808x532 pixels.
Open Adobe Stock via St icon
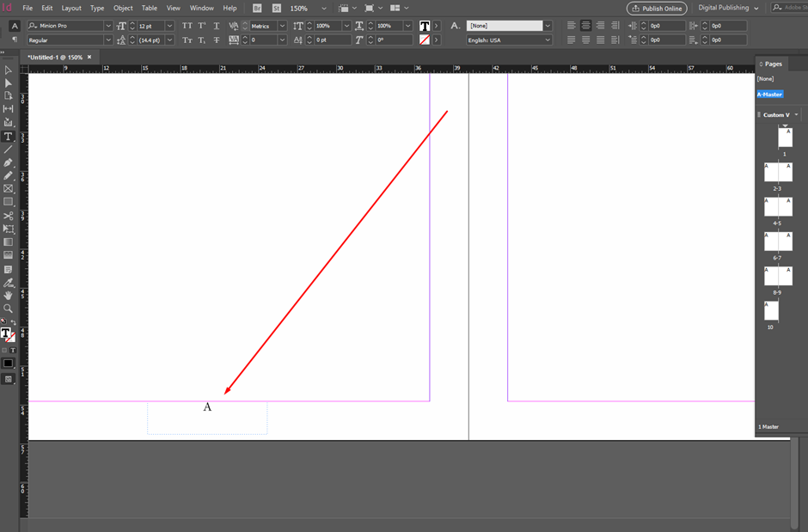[277, 9]
